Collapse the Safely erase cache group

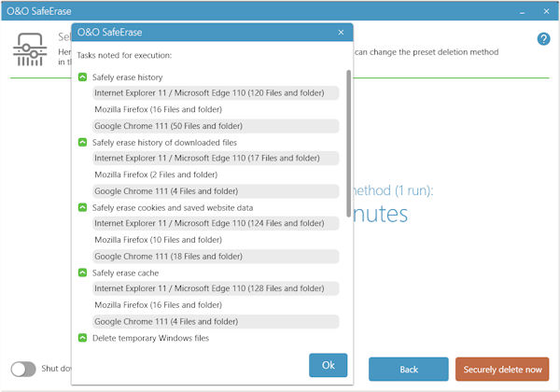(x=82, y=273)
